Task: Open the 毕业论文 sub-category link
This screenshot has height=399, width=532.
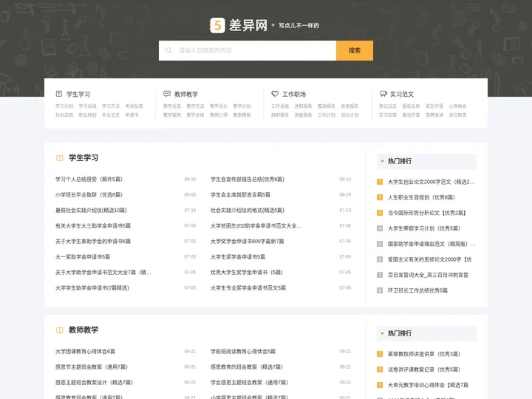Action: tap(111, 115)
